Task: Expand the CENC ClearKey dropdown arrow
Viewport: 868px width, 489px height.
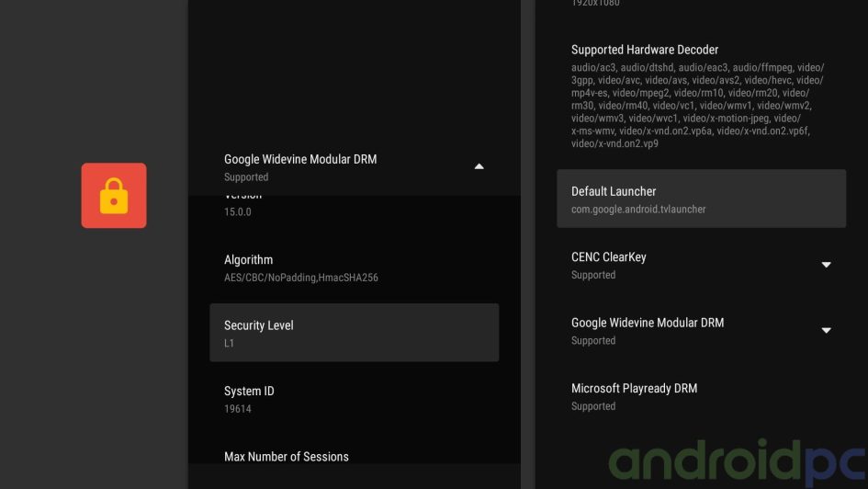Action: (x=826, y=265)
